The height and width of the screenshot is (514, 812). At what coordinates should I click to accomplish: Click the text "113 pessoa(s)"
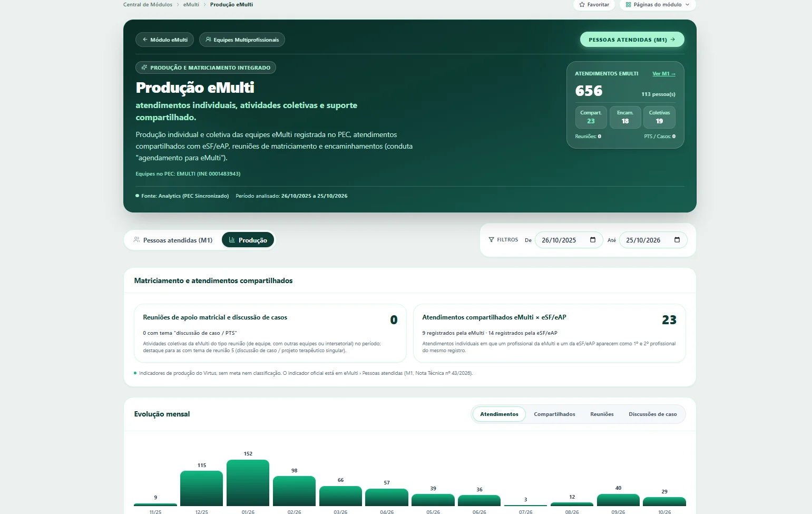click(658, 94)
